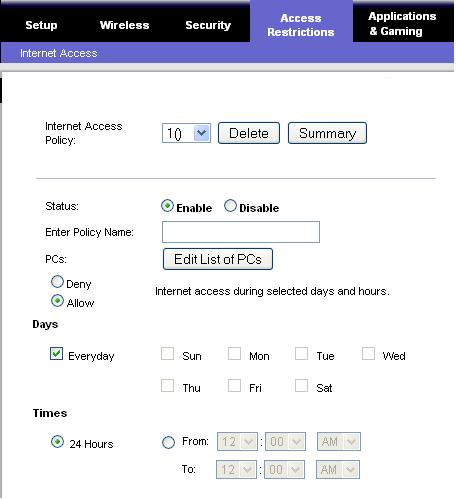
Task: Open the From hour dropdown
Action: point(237,442)
